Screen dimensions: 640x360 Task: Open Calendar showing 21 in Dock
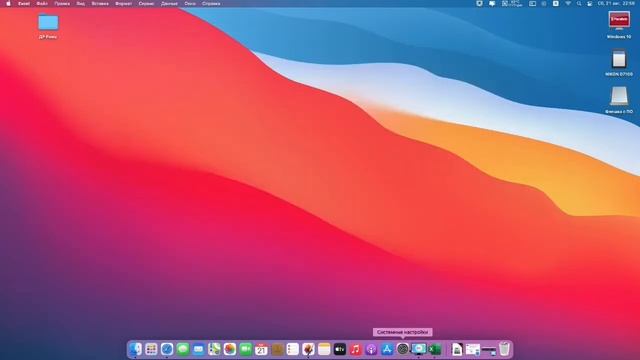click(x=261, y=349)
